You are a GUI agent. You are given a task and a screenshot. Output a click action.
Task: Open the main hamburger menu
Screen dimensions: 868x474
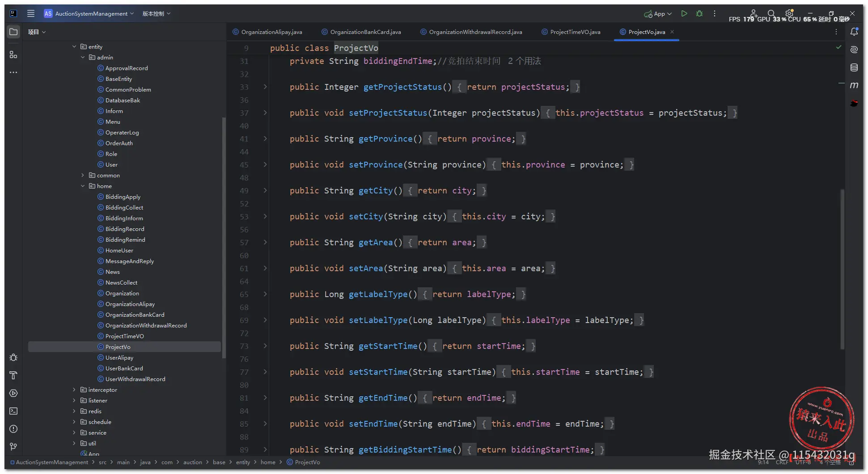point(31,13)
